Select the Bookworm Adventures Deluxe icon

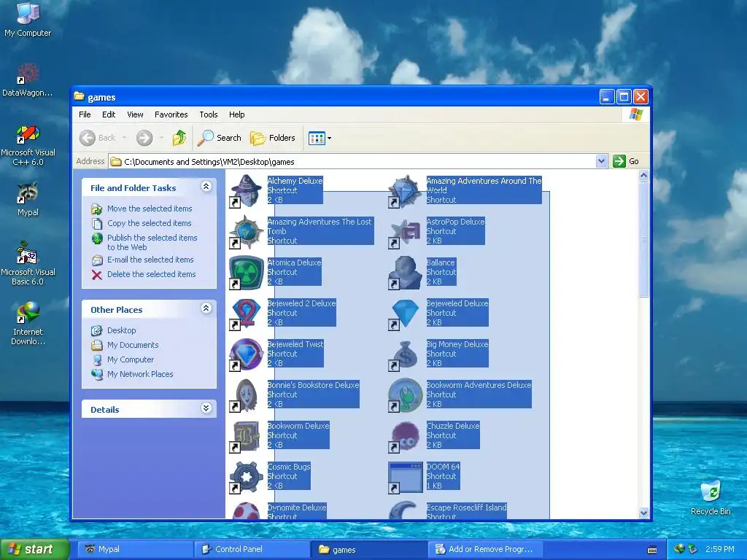(406, 395)
